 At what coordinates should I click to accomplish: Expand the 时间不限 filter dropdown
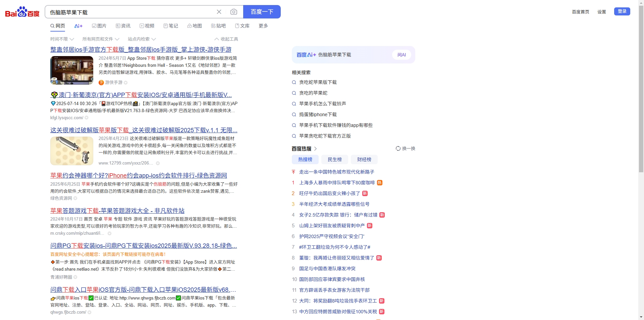[62, 39]
